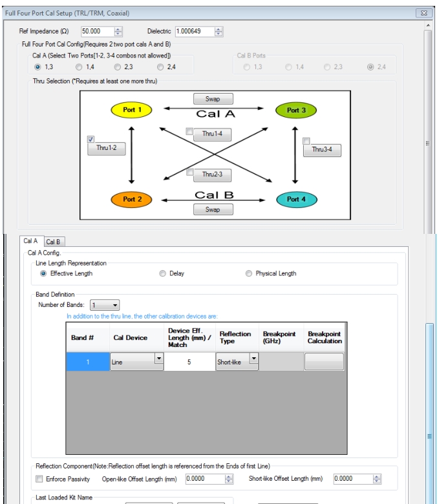Click the orange Port 2 oval

pos(131,199)
